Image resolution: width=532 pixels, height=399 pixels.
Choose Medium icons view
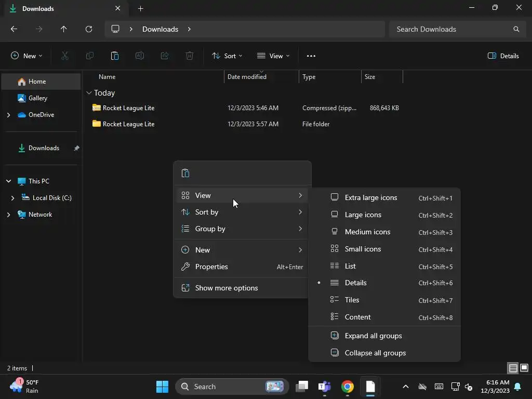pos(384,232)
